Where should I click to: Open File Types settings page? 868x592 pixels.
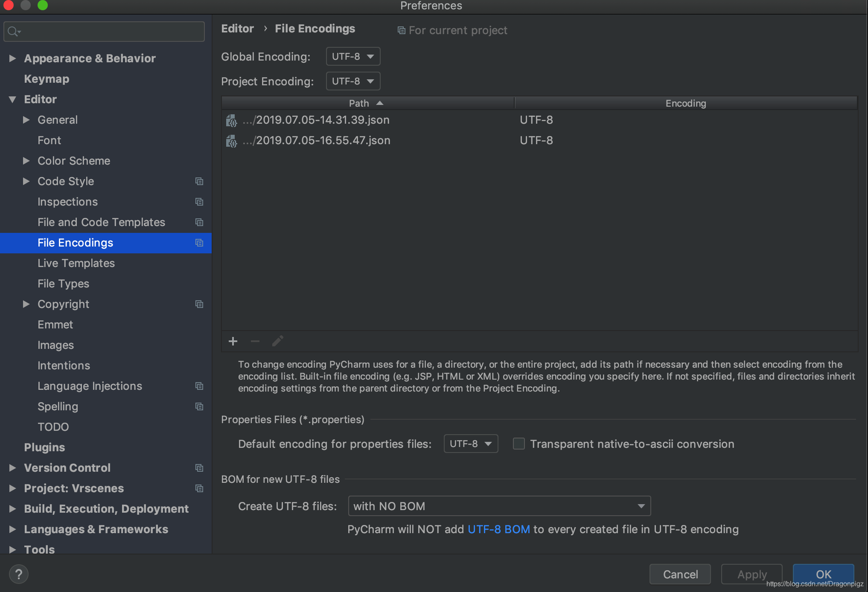pyautogui.click(x=63, y=284)
